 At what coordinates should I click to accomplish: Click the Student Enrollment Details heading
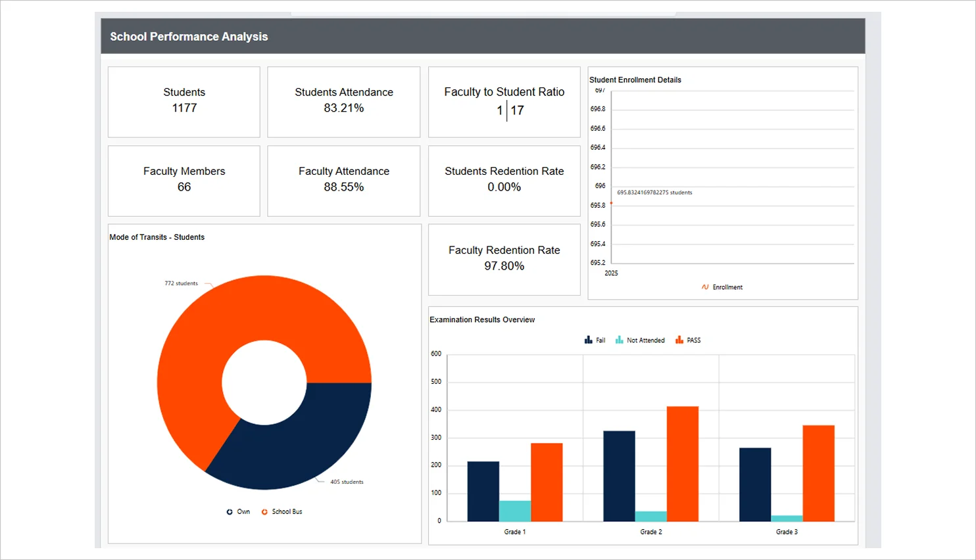[x=635, y=80]
